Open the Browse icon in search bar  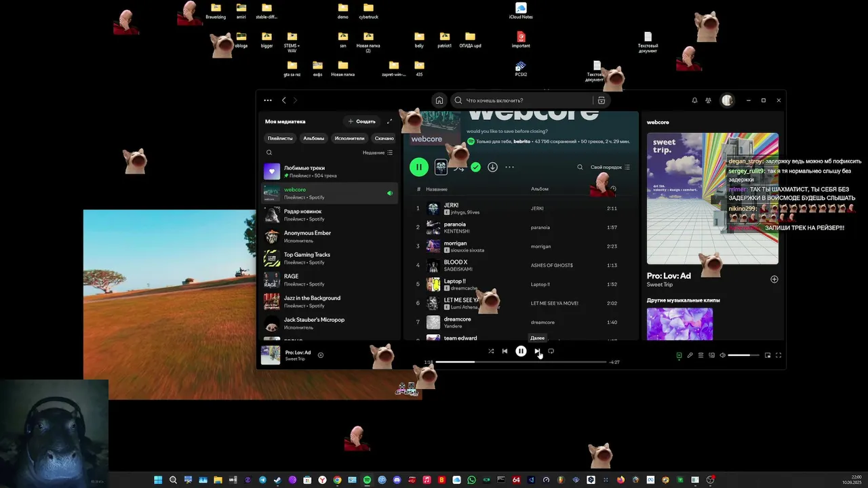pos(601,100)
